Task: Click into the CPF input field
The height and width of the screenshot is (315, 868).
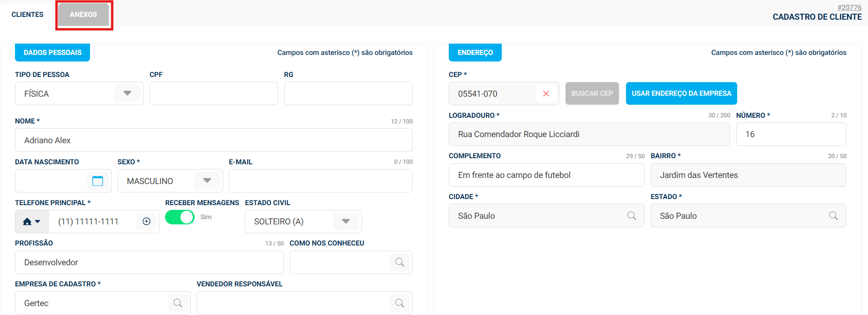Action: point(213,93)
